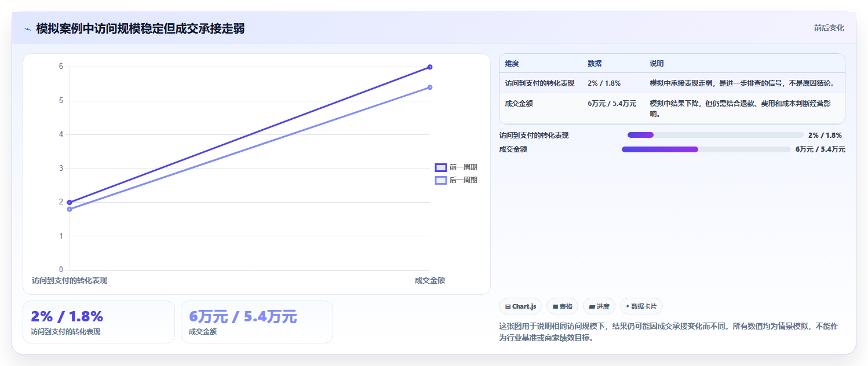Click the 表格 tag chip
This screenshot has width=868, height=366.
[x=562, y=306]
